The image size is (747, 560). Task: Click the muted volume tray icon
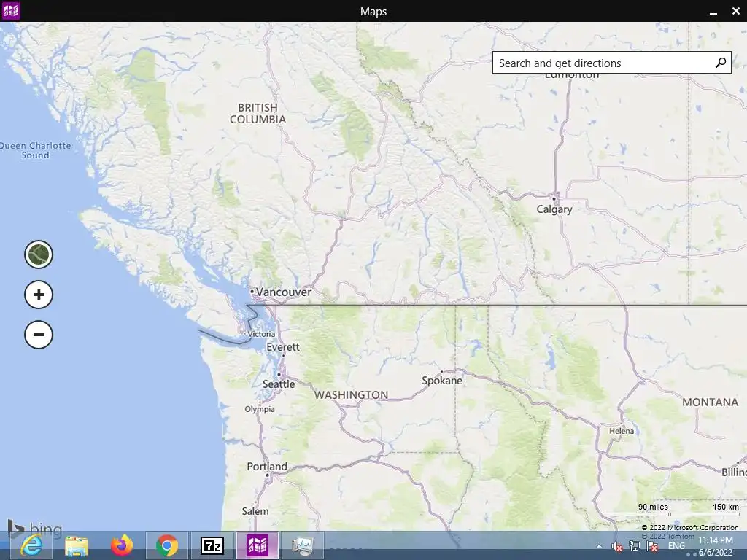coord(617,547)
